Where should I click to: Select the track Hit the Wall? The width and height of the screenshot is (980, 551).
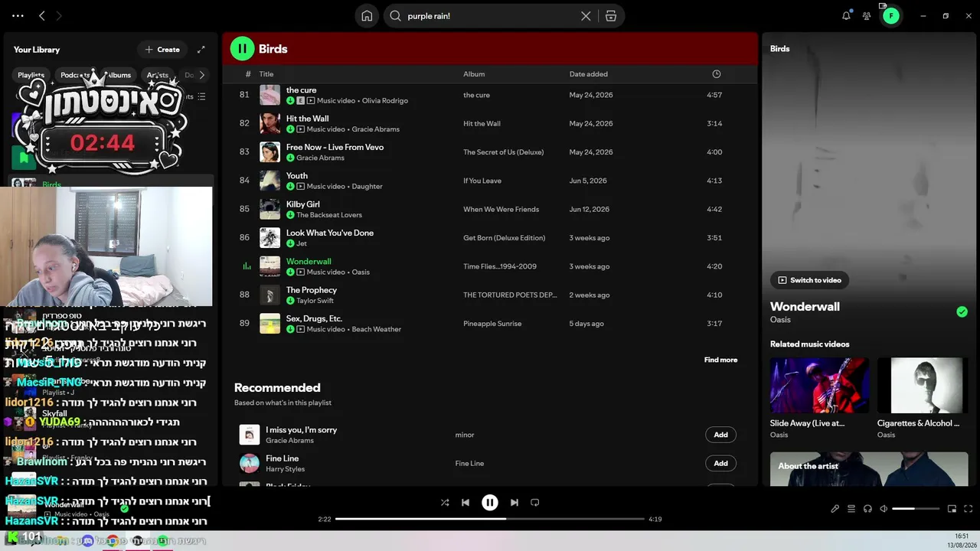(x=307, y=119)
